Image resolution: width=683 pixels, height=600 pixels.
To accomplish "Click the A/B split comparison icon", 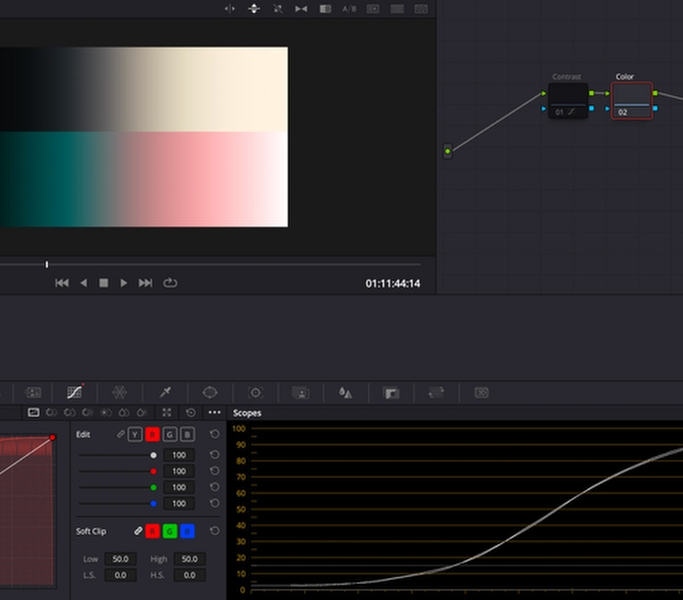I will tap(349, 8).
